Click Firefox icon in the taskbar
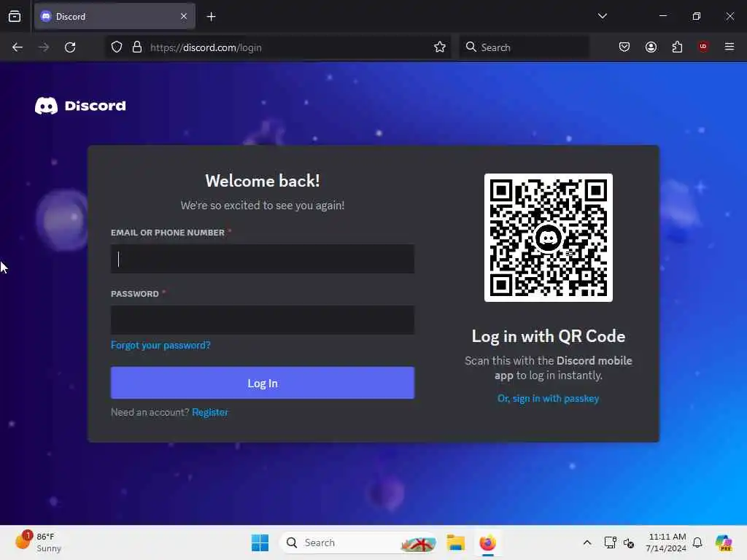 (488, 542)
